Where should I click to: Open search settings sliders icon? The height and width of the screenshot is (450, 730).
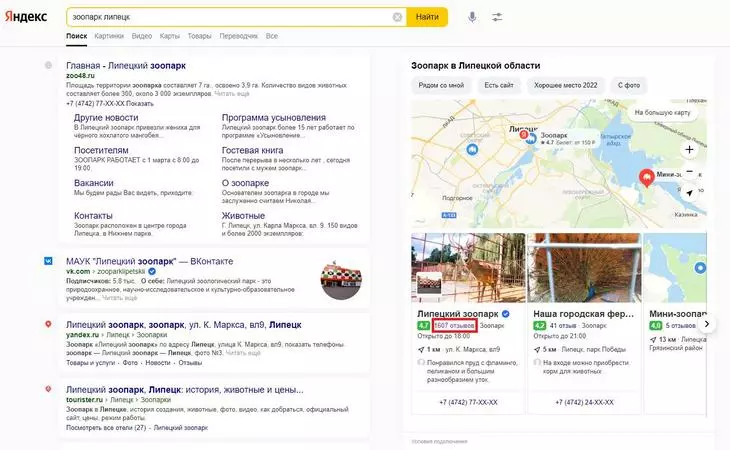497,17
